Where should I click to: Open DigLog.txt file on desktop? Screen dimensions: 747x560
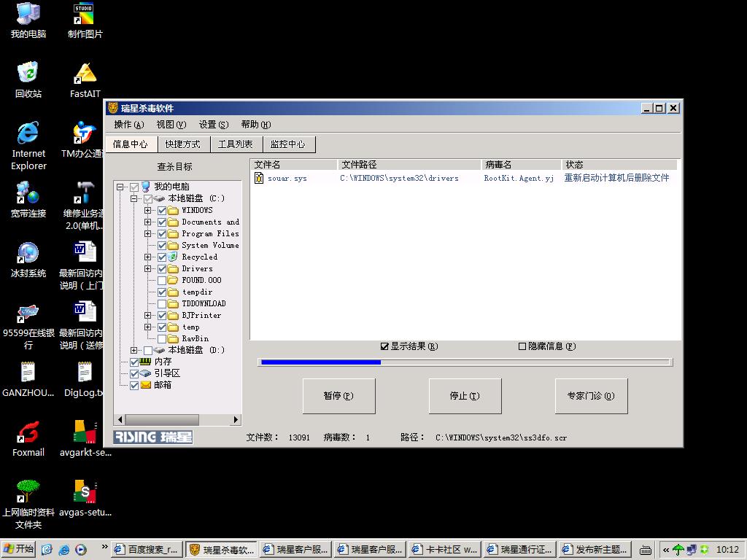84,379
